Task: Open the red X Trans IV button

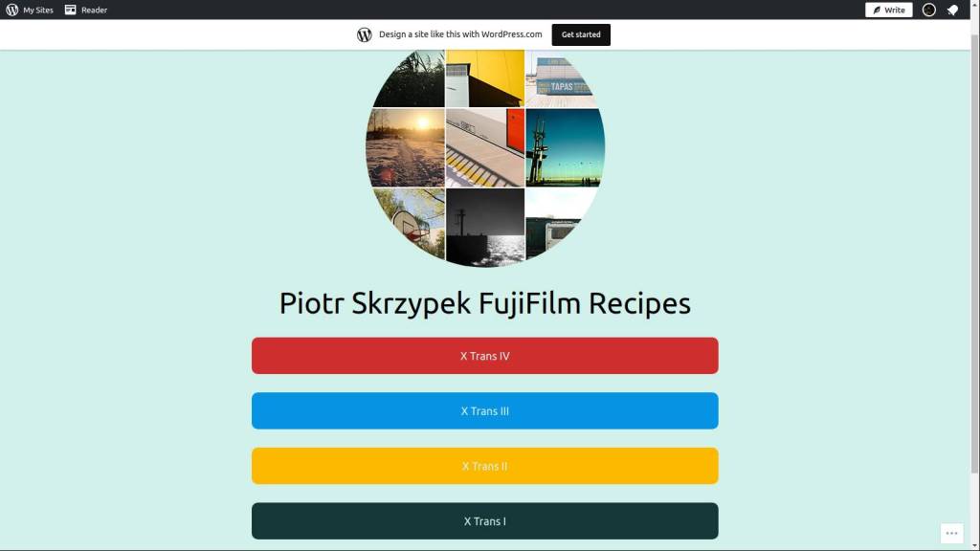Action: pyautogui.click(x=485, y=356)
